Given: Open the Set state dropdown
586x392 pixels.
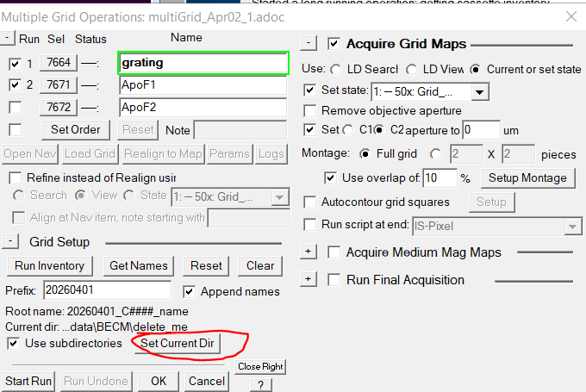Looking at the screenshot, I should point(480,92).
